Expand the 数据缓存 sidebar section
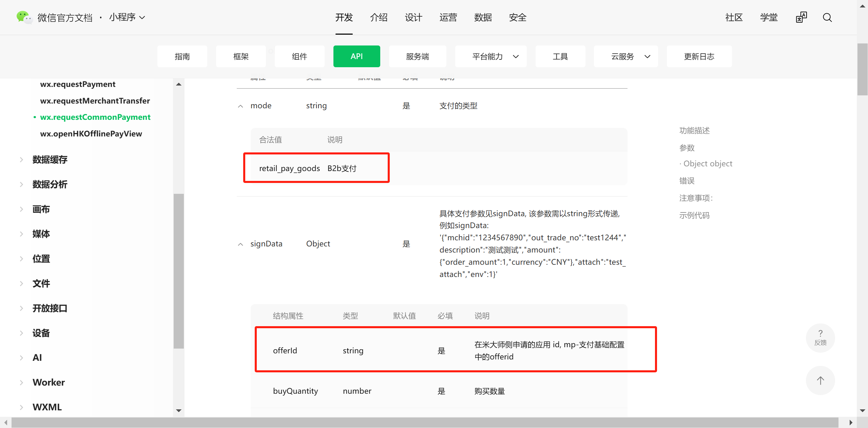 [x=21, y=160]
